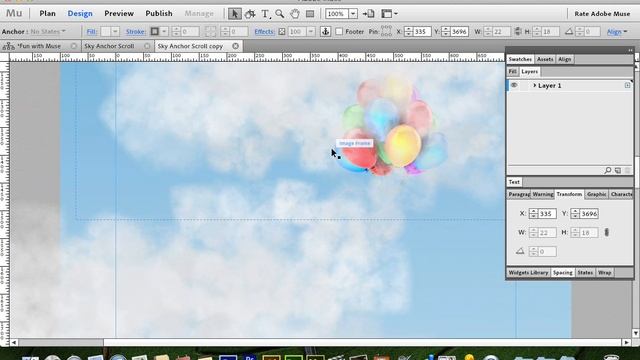Open the Wrap panel tab
Screen dimensions: 640x360
pyautogui.click(x=604, y=272)
